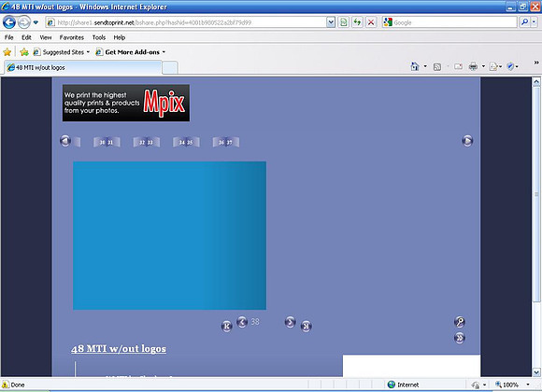Click the blue book page image

click(169, 235)
